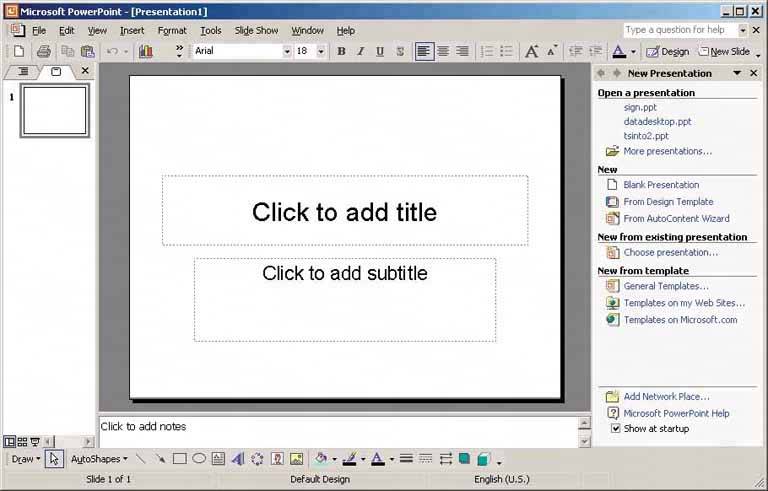Screen dimensions: 768x491
Task: Click the Paste clipboard icon
Action: click(x=88, y=51)
